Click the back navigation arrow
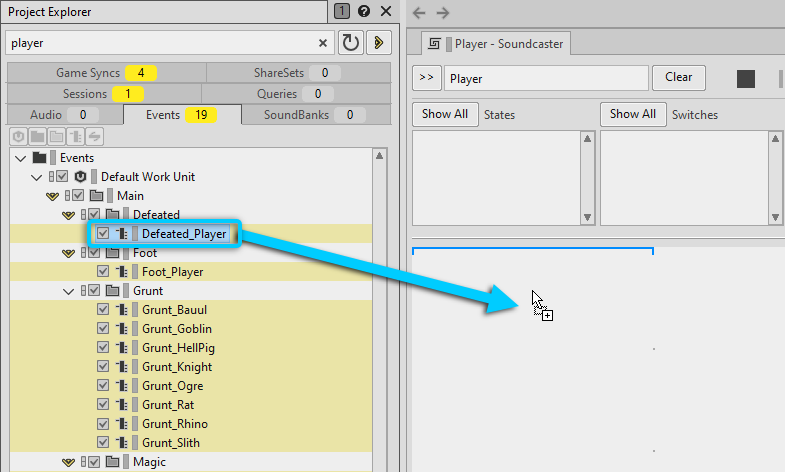Image resolution: width=785 pixels, height=472 pixels. [x=420, y=12]
